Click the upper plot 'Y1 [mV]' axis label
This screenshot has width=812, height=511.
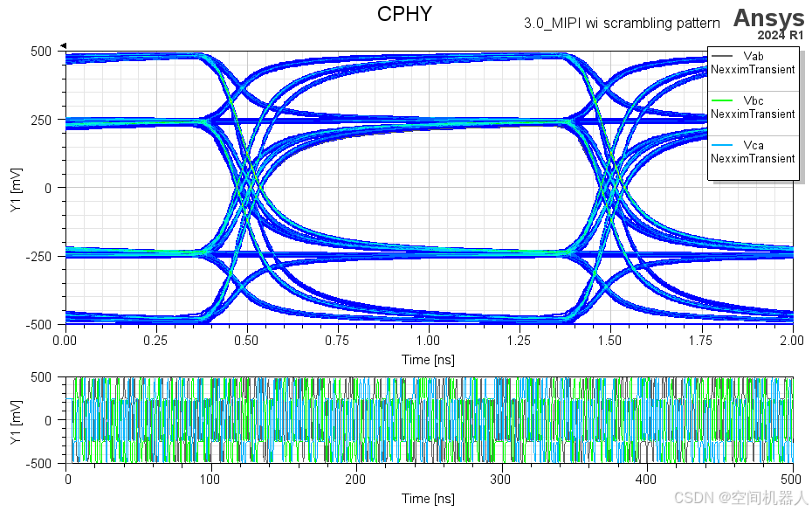(16, 189)
